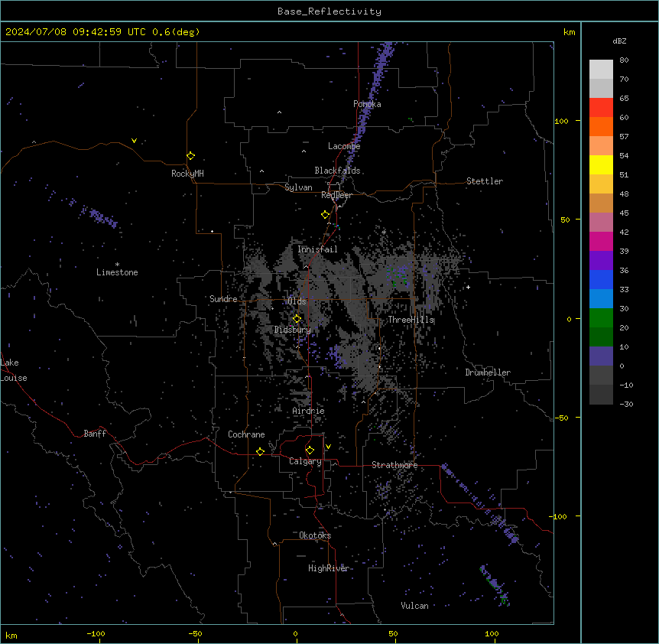Click the Lake Louise label
The width and height of the screenshot is (659, 644).
14,370
